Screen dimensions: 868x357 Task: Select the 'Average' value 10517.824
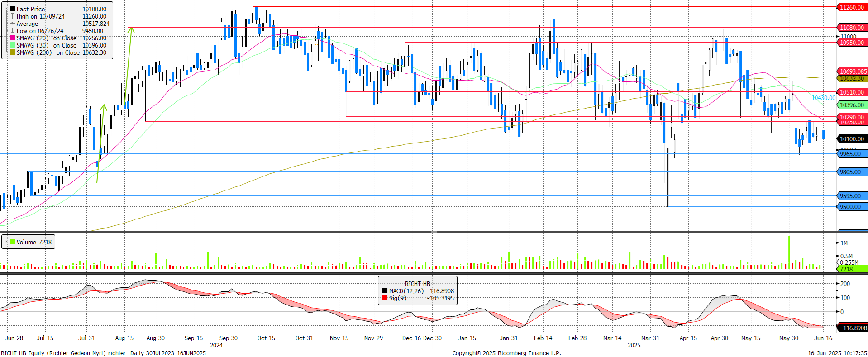tap(96, 24)
